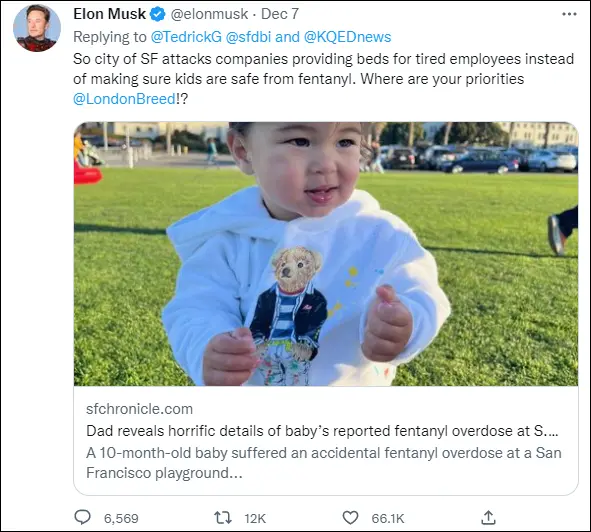The width and height of the screenshot is (591, 532).
Task: Click the reply speech bubble icon
Action: (83, 518)
